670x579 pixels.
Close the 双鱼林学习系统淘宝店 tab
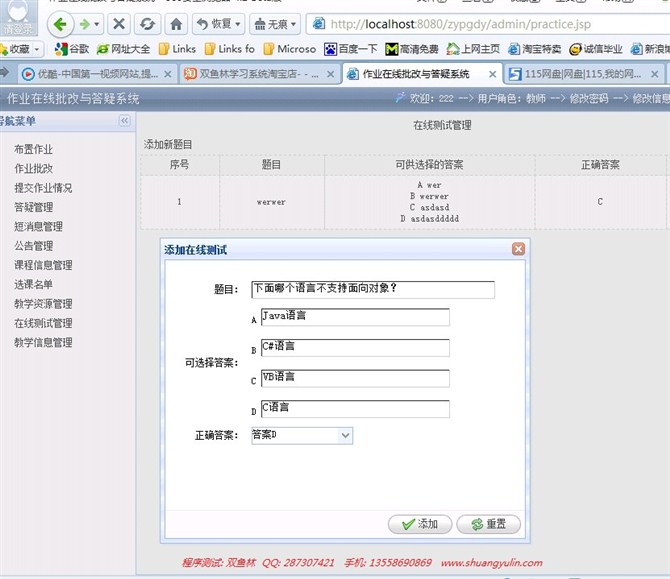(x=330, y=74)
